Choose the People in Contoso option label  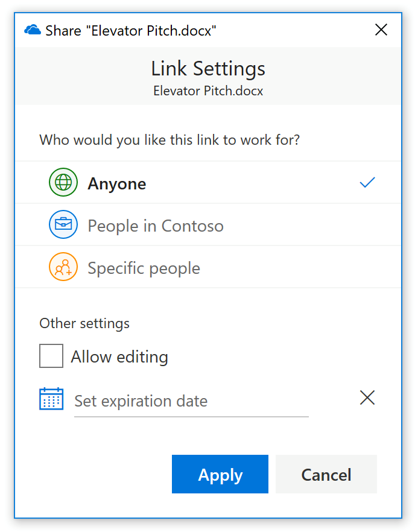(x=156, y=226)
